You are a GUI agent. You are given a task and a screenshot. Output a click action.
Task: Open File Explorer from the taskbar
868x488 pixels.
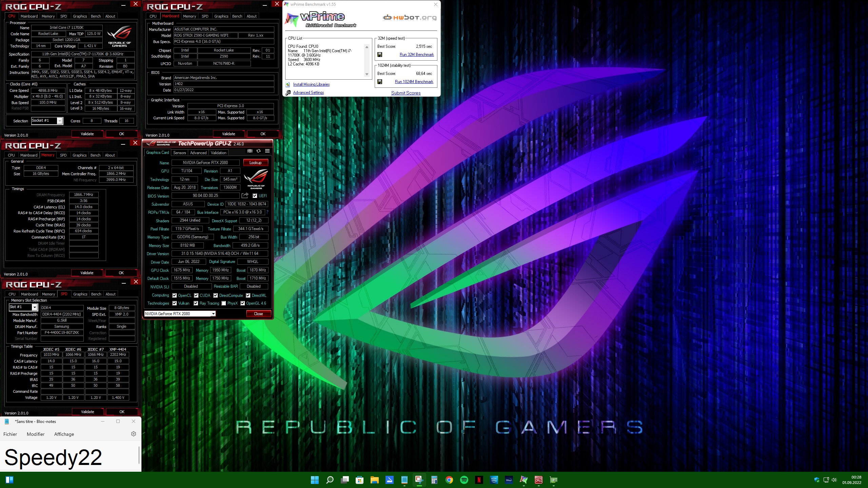375,480
